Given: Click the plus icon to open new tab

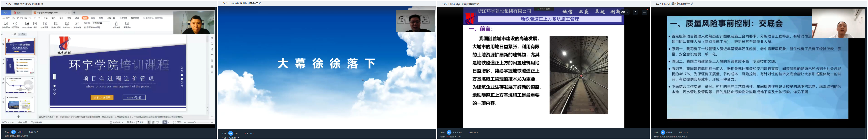Looking at the screenshot, I should [74, 13].
